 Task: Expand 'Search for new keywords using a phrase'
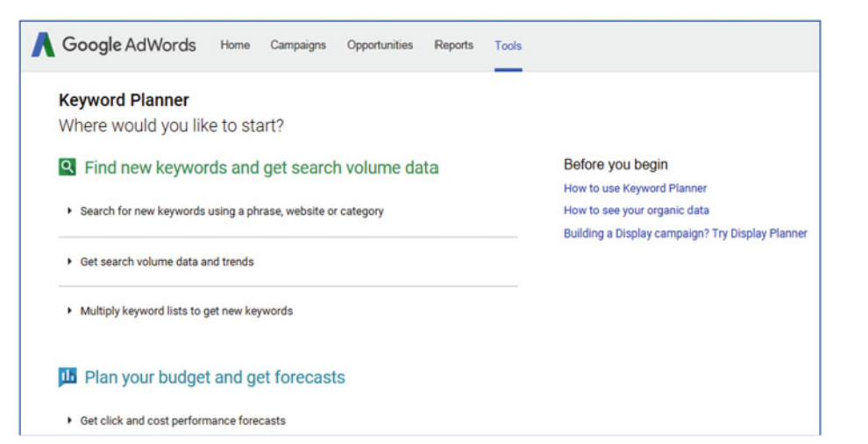(x=226, y=211)
